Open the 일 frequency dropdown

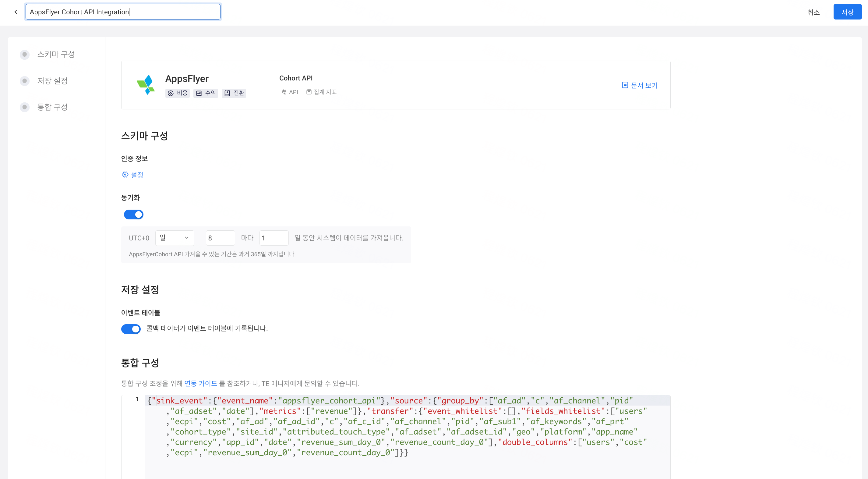click(x=175, y=238)
